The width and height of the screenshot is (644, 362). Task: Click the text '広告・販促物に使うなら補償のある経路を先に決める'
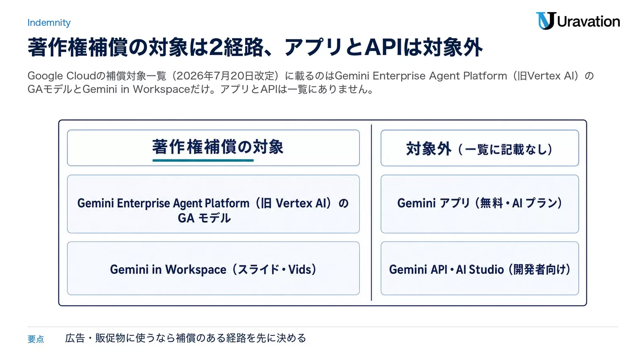pos(186,338)
